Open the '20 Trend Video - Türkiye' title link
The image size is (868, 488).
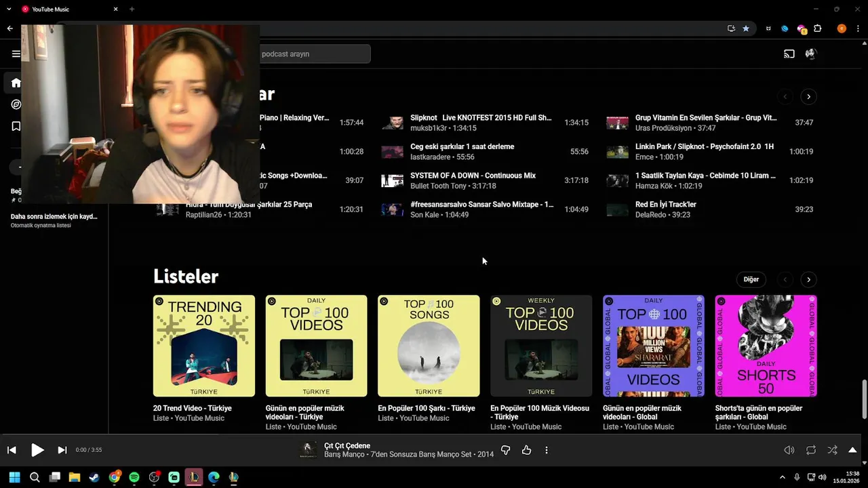pos(193,409)
